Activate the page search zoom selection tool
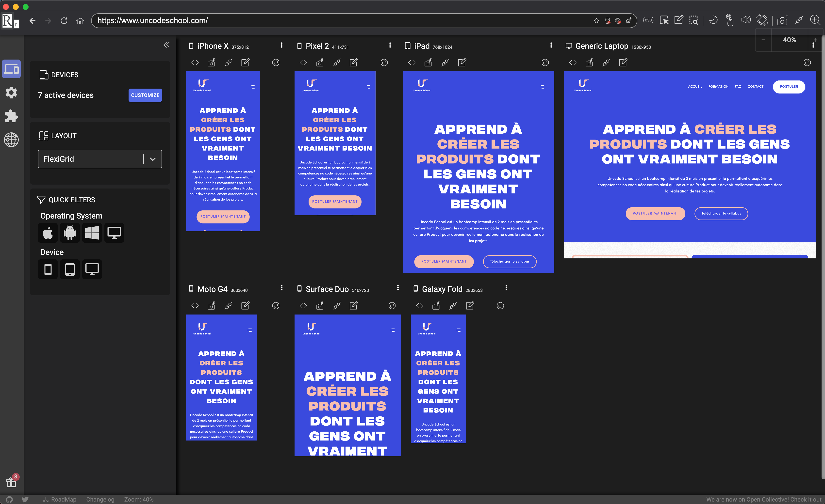The height and width of the screenshot is (504, 825). point(694,20)
